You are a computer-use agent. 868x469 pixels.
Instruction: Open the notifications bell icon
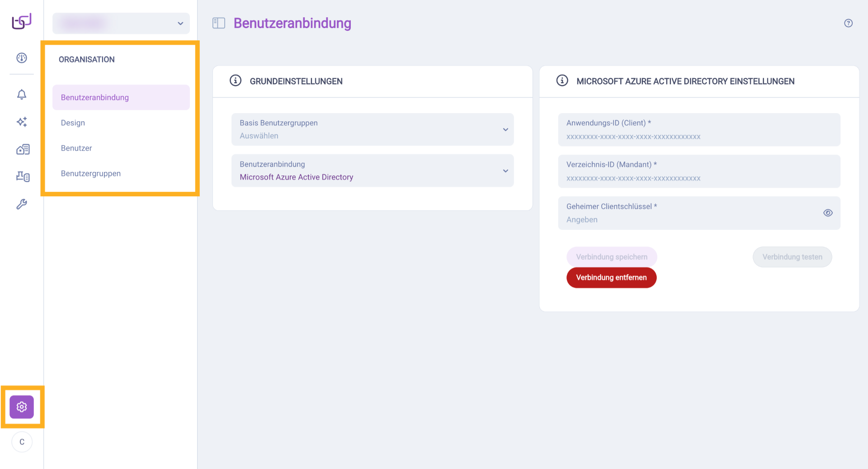tap(21, 95)
